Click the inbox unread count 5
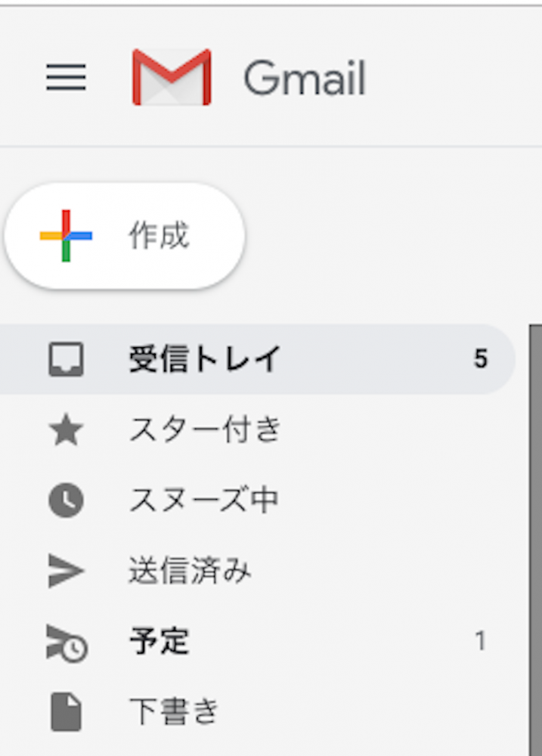This screenshot has width=542, height=756. click(x=480, y=359)
